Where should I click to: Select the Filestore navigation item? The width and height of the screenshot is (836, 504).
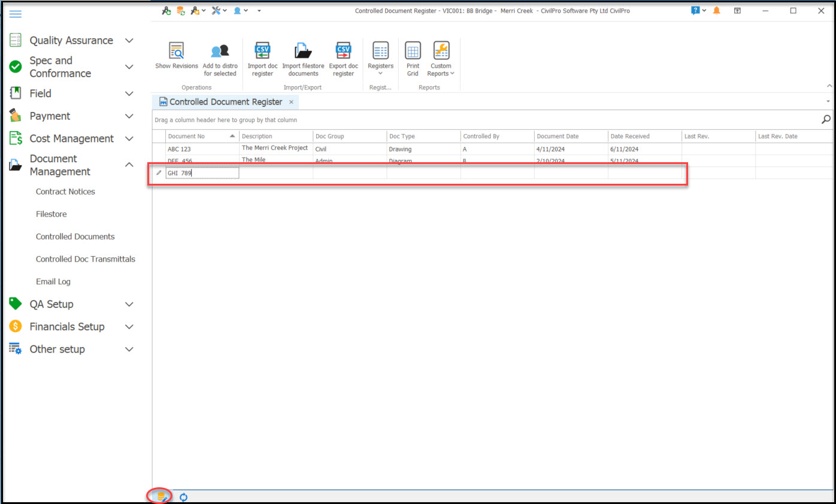click(52, 214)
